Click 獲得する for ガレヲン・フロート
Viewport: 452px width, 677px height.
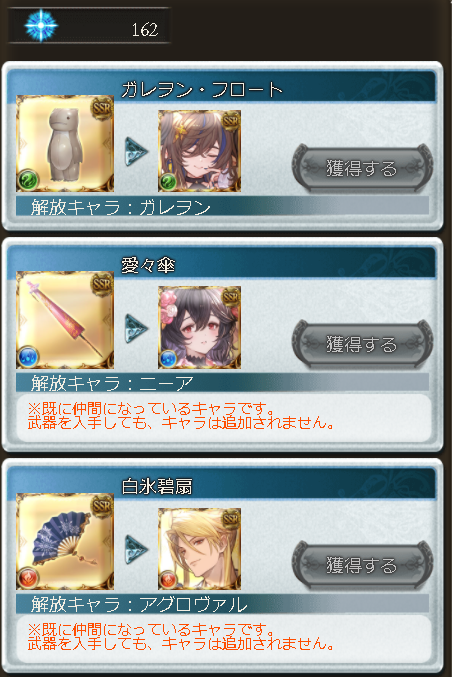tap(362, 168)
